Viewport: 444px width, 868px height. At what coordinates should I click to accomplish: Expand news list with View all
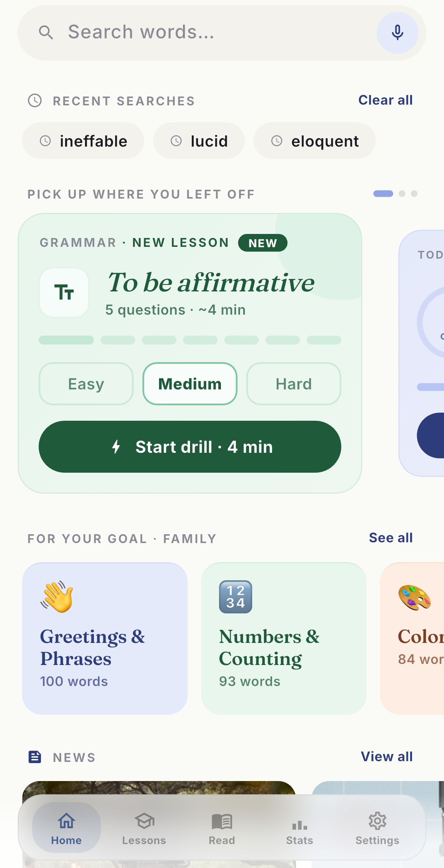[387, 757]
